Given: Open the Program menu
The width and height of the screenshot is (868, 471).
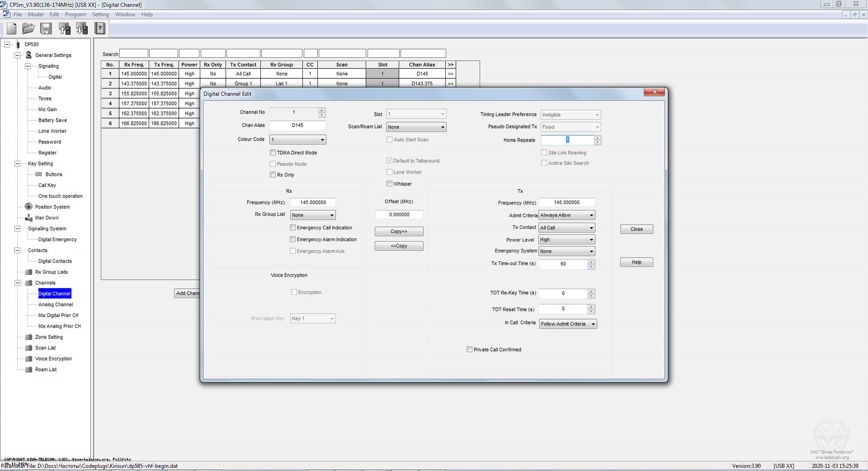Looking at the screenshot, I should (x=75, y=14).
